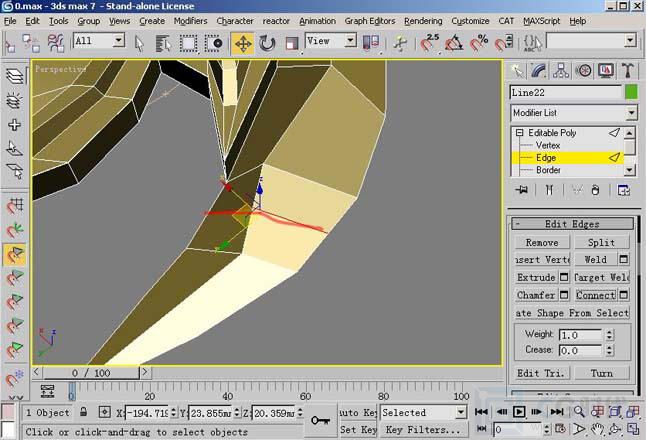
Task: Toggle Percent Snap
Action: tap(479, 43)
